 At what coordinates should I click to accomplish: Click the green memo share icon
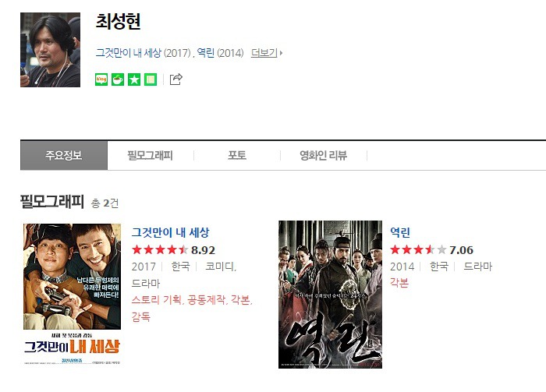[x=151, y=79]
